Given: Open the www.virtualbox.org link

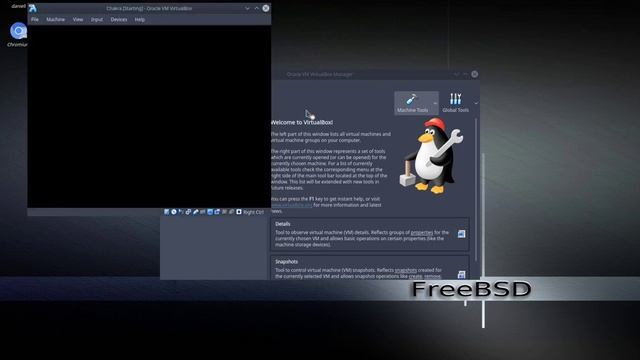Looking at the screenshot, I should pyautogui.click(x=291, y=205).
